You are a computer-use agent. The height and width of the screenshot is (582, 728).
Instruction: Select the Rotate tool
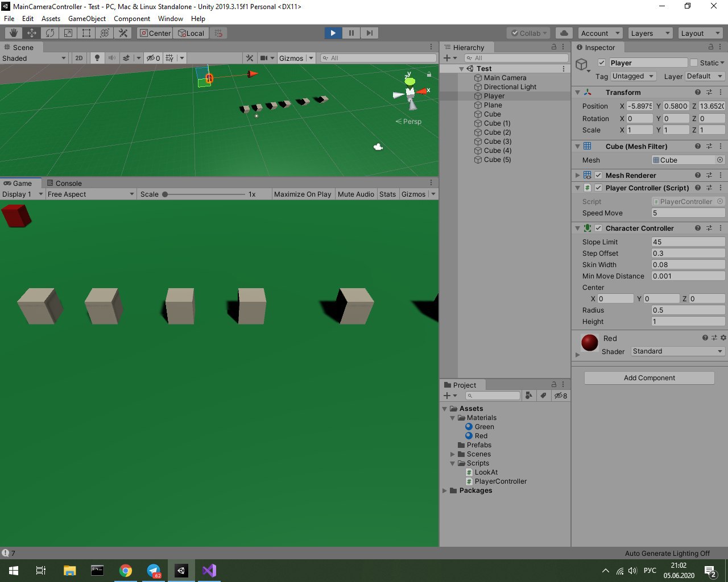coord(50,33)
